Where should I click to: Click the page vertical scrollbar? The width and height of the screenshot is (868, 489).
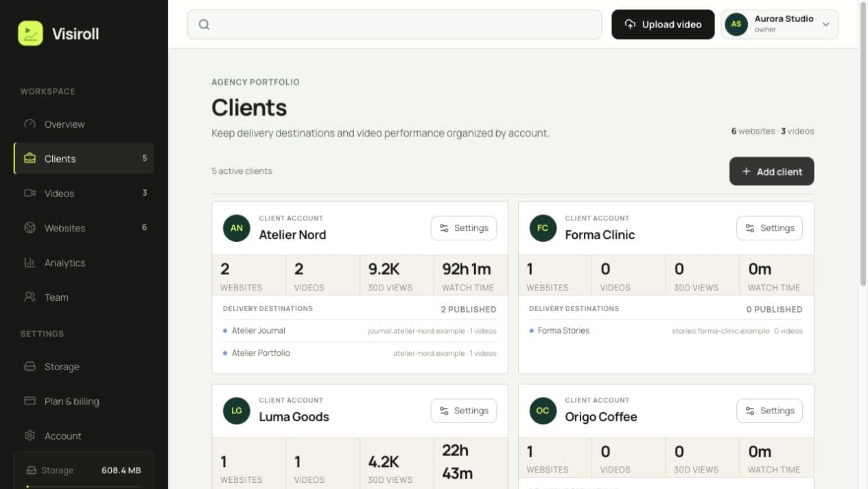click(863, 144)
